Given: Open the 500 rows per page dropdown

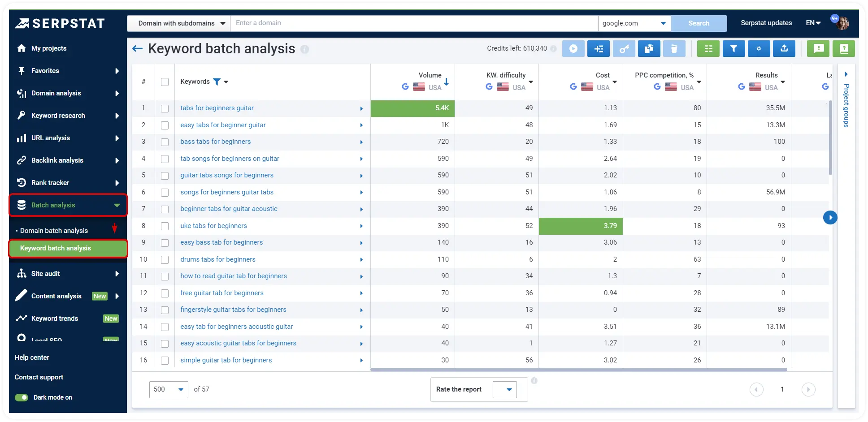Looking at the screenshot, I should click(169, 389).
